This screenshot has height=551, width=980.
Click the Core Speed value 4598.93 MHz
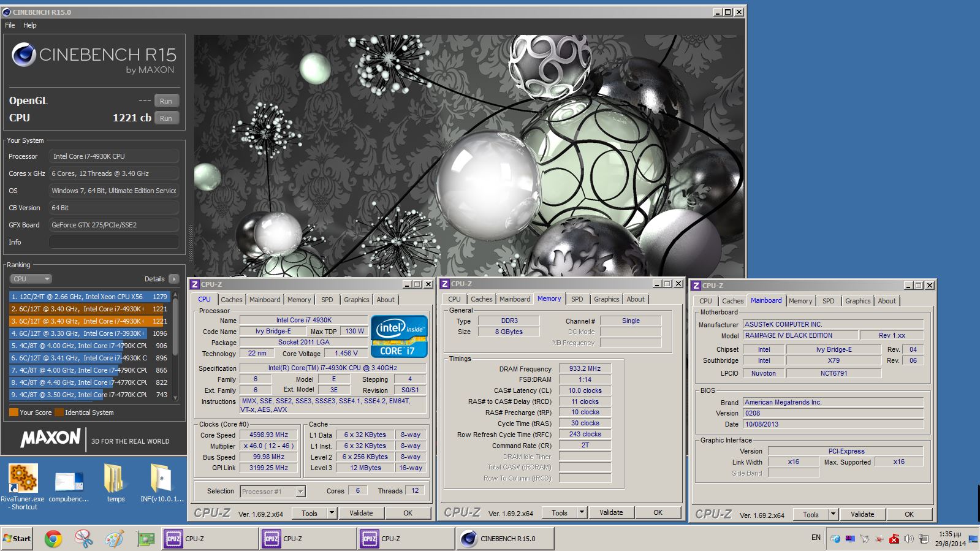[268, 435]
